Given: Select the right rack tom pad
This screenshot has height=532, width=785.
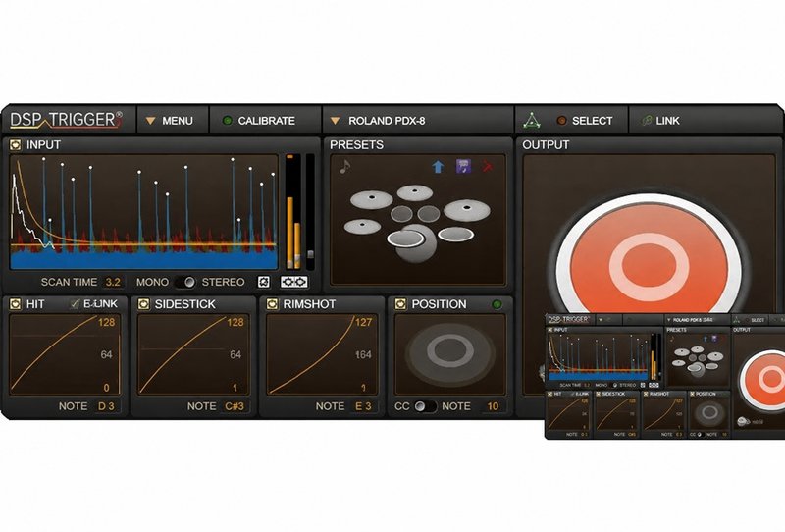Looking at the screenshot, I should point(429,213).
